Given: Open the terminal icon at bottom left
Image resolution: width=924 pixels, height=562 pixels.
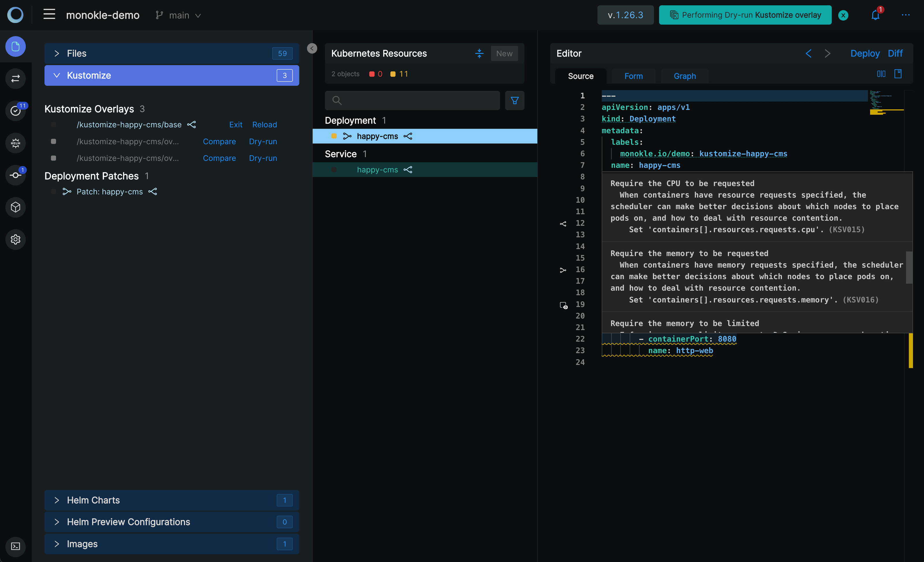Looking at the screenshot, I should coord(15,546).
